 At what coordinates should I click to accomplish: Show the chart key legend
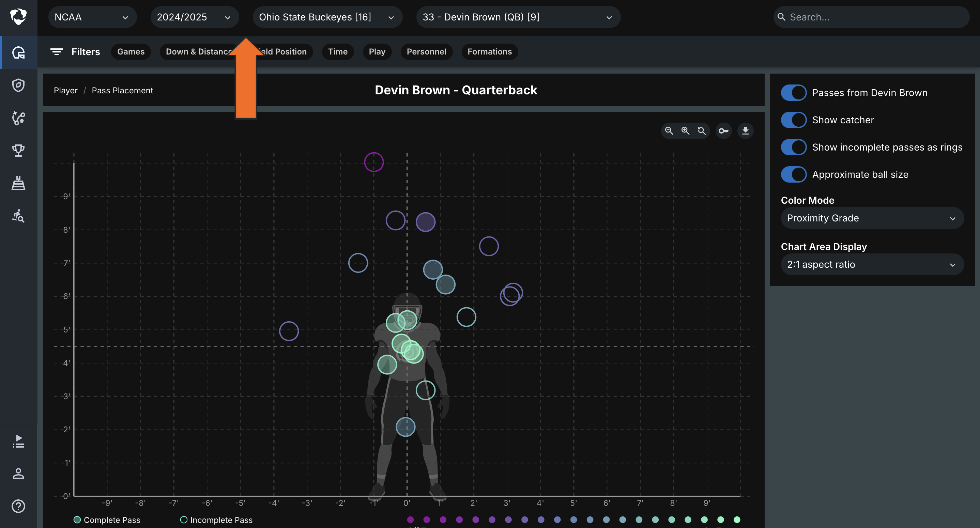pyautogui.click(x=724, y=131)
